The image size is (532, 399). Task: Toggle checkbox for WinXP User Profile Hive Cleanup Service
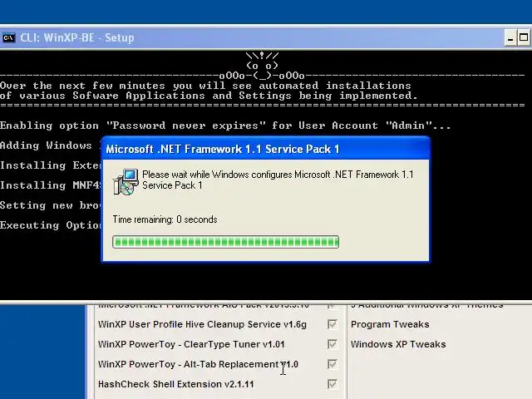tap(332, 324)
